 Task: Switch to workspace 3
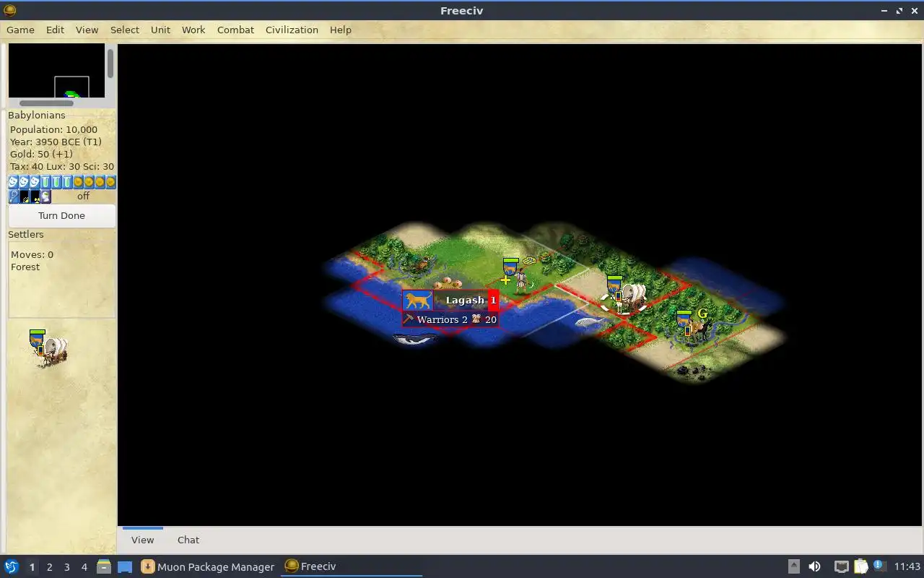click(x=66, y=567)
